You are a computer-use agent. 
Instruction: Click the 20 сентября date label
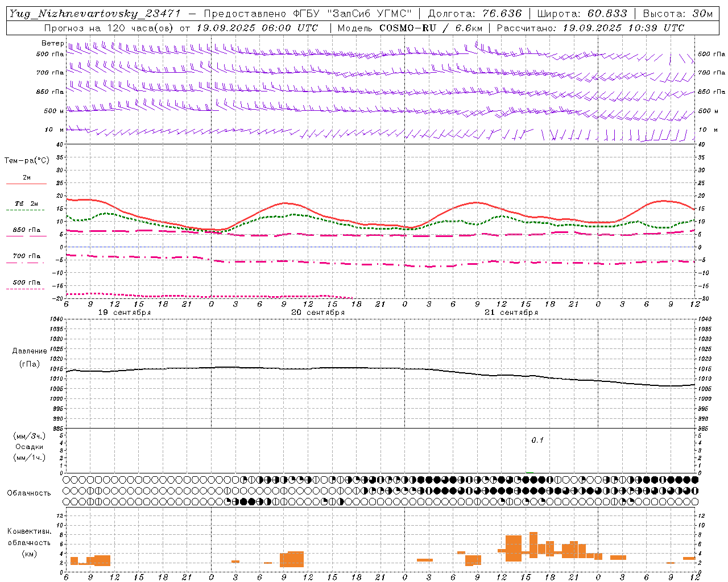click(318, 313)
